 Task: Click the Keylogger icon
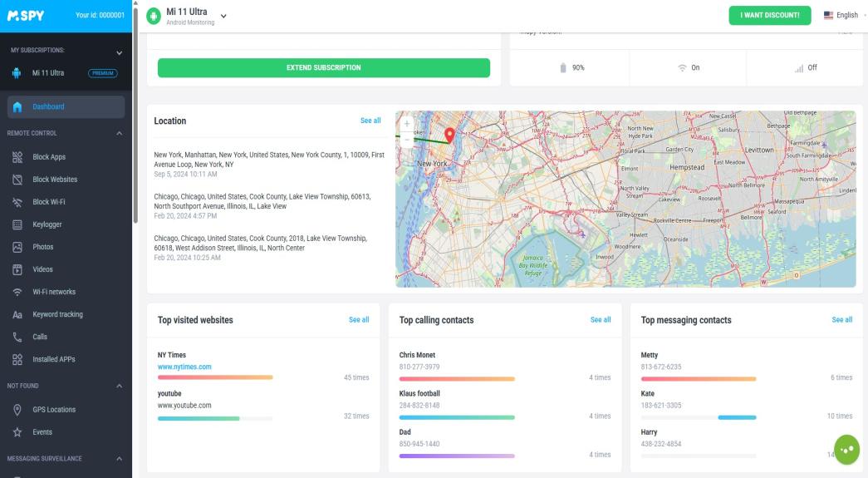pos(17,224)
